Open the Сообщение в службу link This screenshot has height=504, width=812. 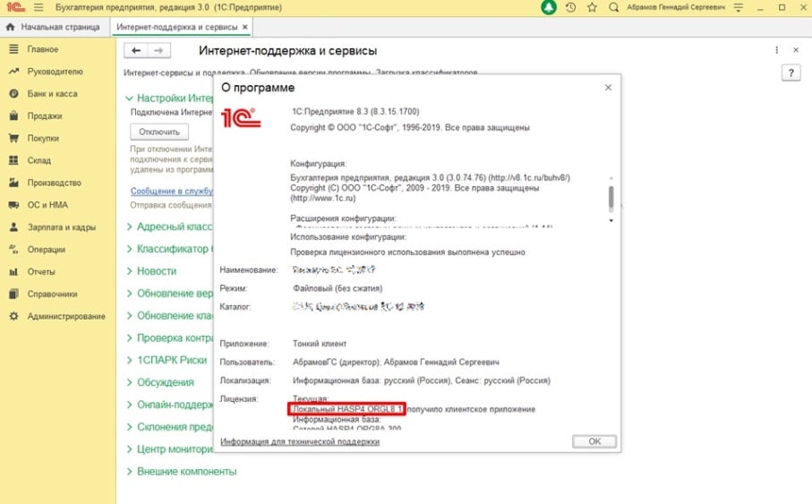pyautogui.click(x=171, y=192)
